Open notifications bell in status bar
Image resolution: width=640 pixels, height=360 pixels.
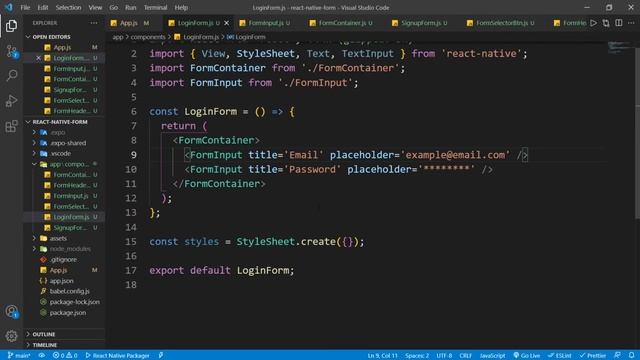631,356
